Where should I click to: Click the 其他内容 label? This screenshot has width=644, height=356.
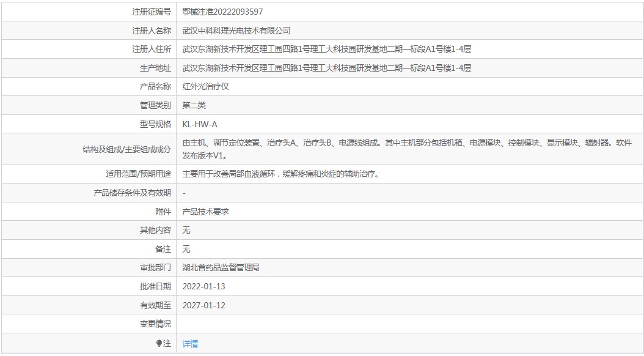(x=155, y=230)
